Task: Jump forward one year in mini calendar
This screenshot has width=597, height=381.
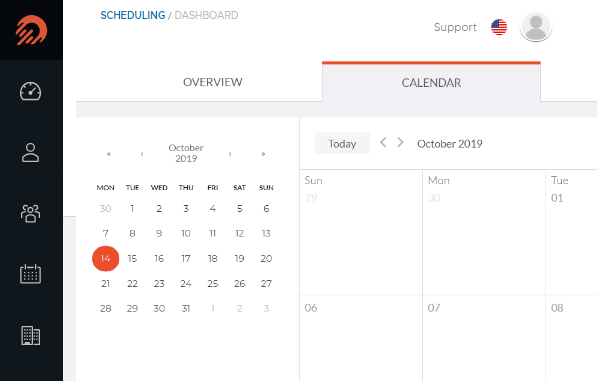Action: [x=263, y=154]
